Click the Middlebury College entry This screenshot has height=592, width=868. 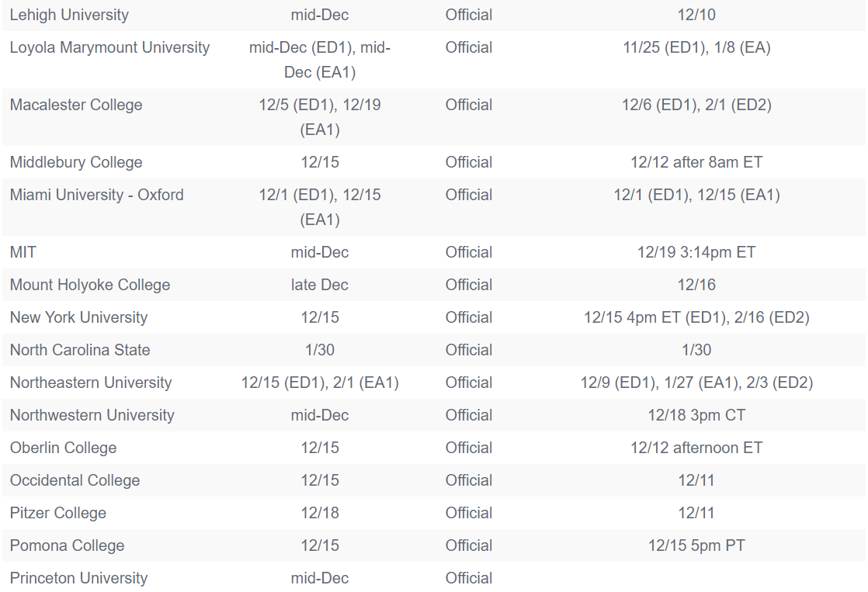click(76, 162)
